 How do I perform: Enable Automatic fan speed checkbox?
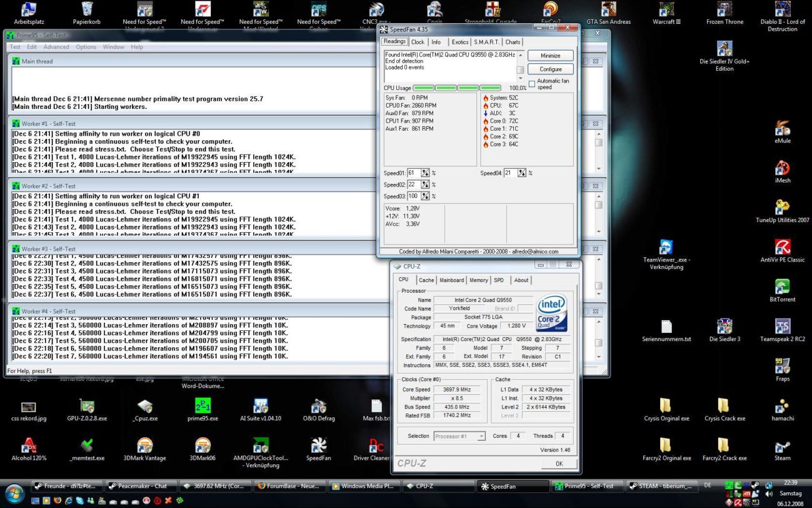(532, 83)
